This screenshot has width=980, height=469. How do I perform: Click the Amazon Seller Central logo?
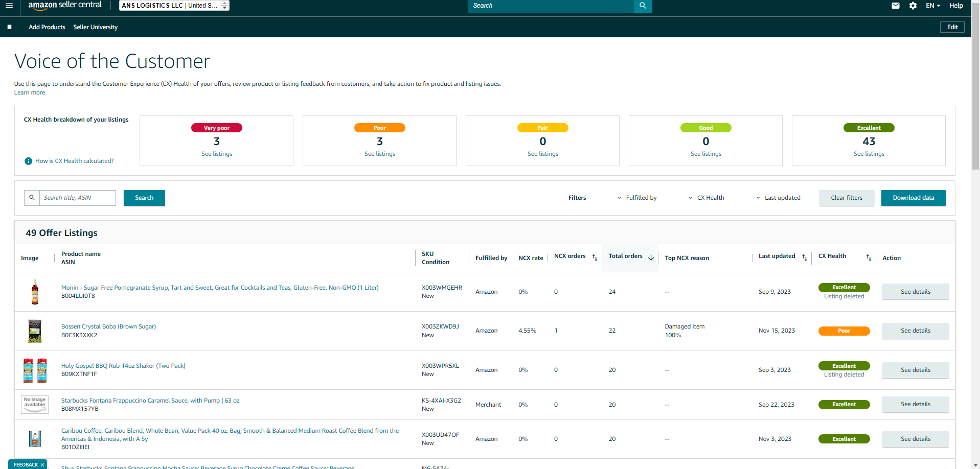65,6
